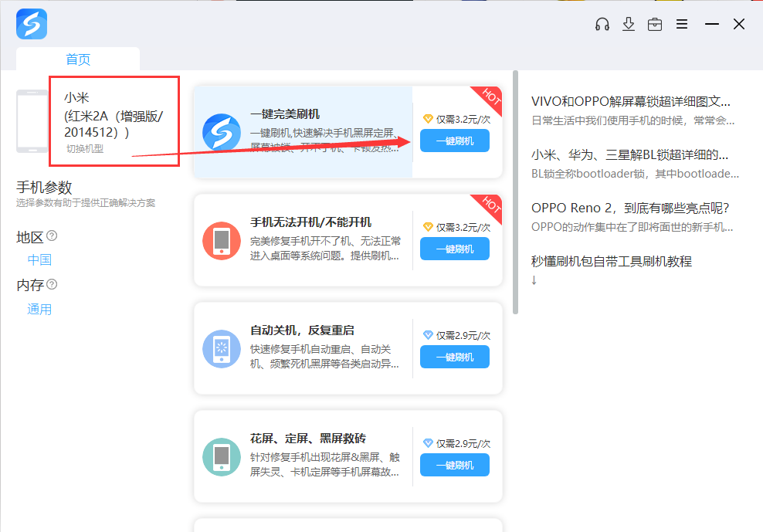Click the download icon in the title bar
763x532 pixels.
point(629,24)
